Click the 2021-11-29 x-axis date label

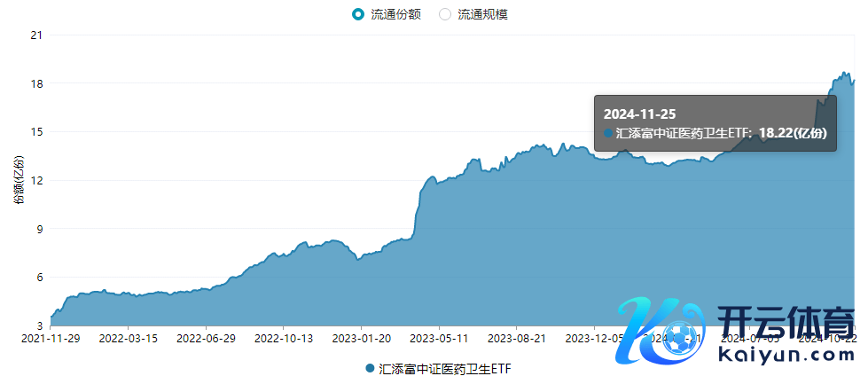[x=51, y=338]
